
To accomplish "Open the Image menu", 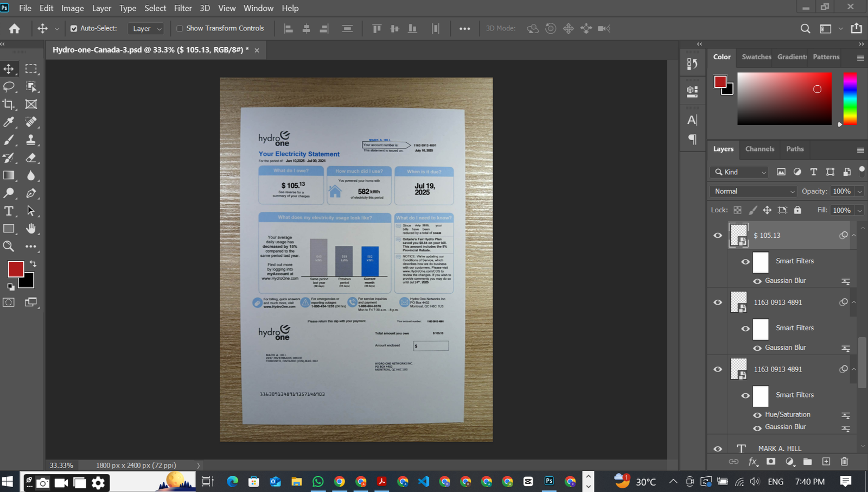I will pos(73,8).
